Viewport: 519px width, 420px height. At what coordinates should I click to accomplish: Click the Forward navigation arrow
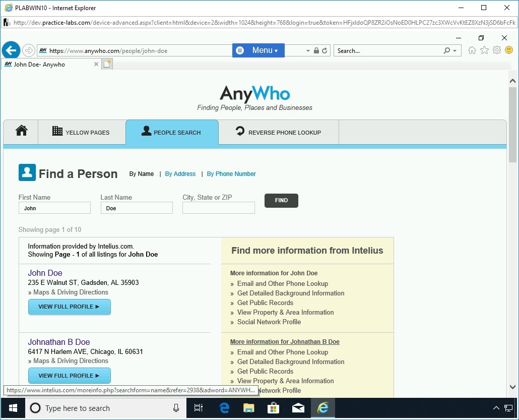click(x=29, y=50)
